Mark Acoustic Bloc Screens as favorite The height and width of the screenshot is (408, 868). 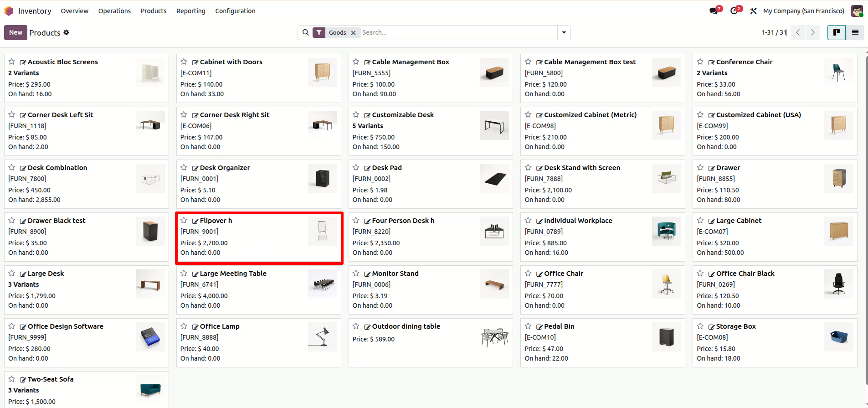12,62
